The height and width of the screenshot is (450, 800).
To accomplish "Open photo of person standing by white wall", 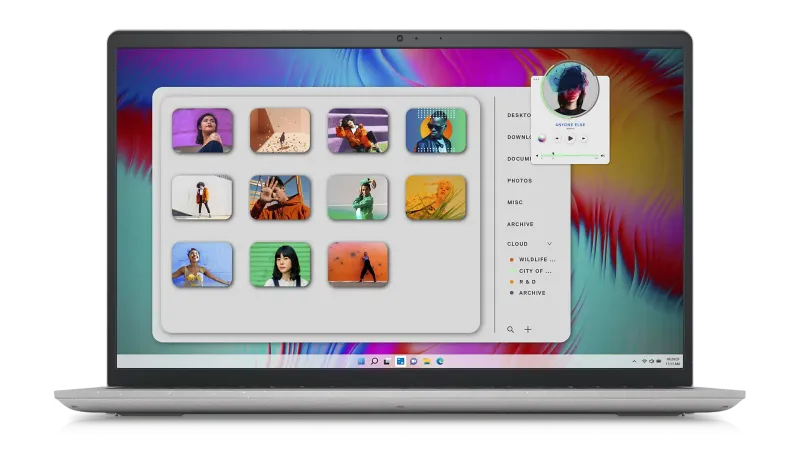I will coord(203,197).
